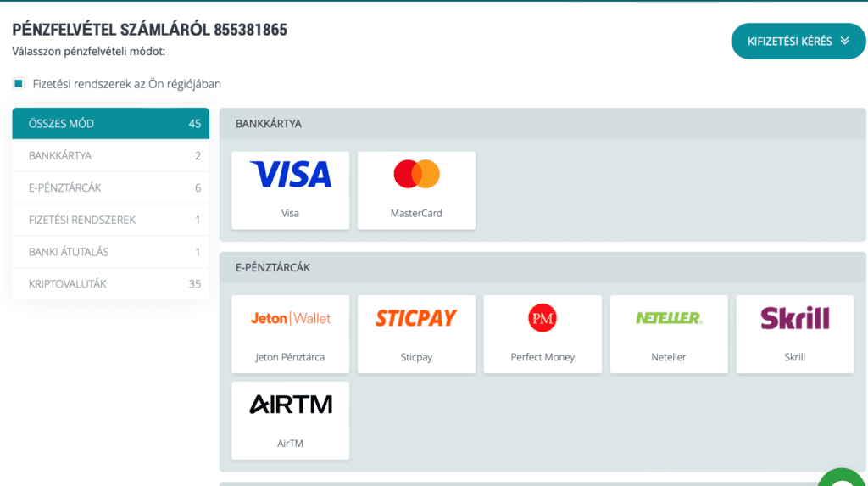Image resolution: width=868 pixels, height=486 pixels.
Task: Choose the AirTM logo
Action: 291,405
